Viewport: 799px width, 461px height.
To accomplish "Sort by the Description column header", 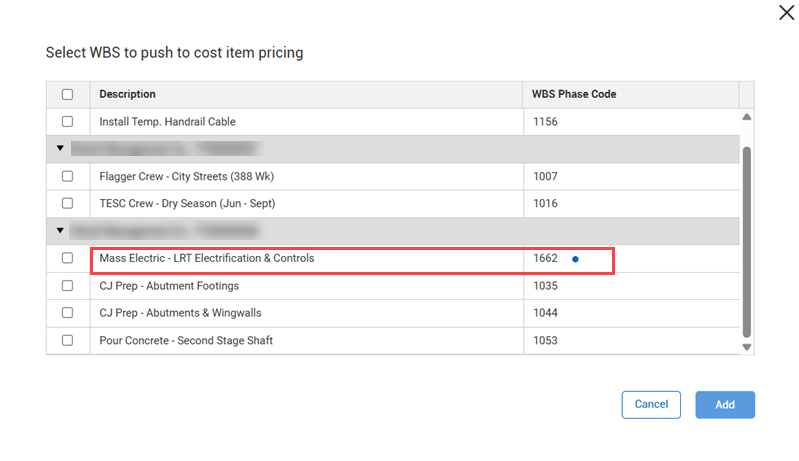I will pyautogui.click(x=128, y=95).
